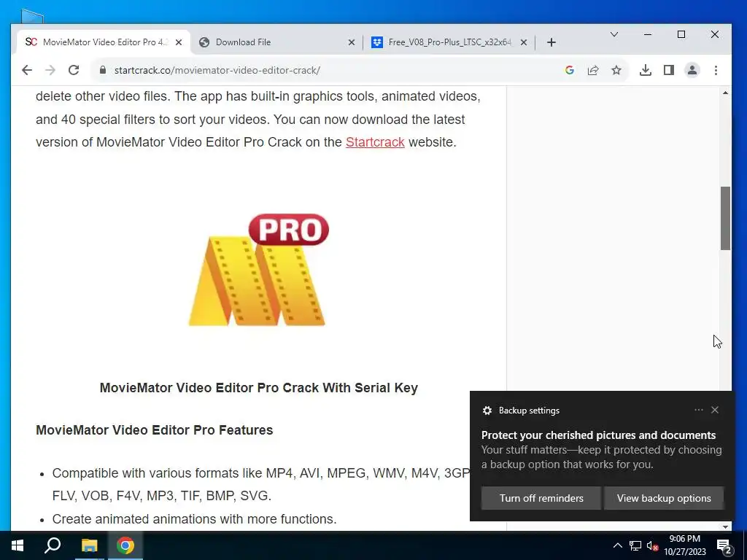Click the forward navigation arrow
This screenshot has height=560, width=747.
click(50, 71)
